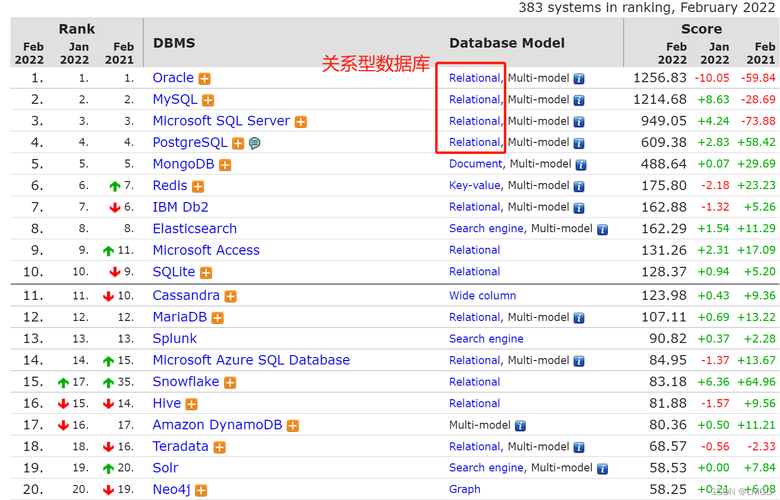
Task: Click the plus icon beside Amazon DynamoDB
Action: (293, 426)
